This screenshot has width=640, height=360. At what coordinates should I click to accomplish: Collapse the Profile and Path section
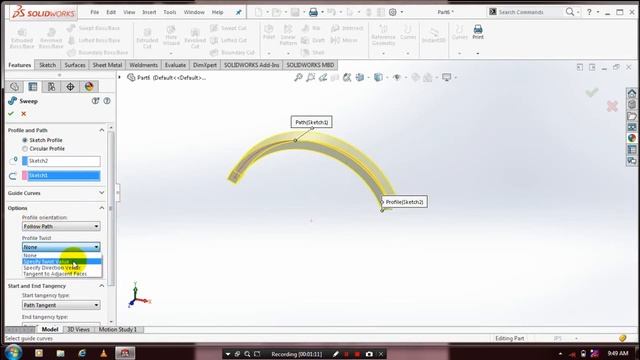(102, 130)
